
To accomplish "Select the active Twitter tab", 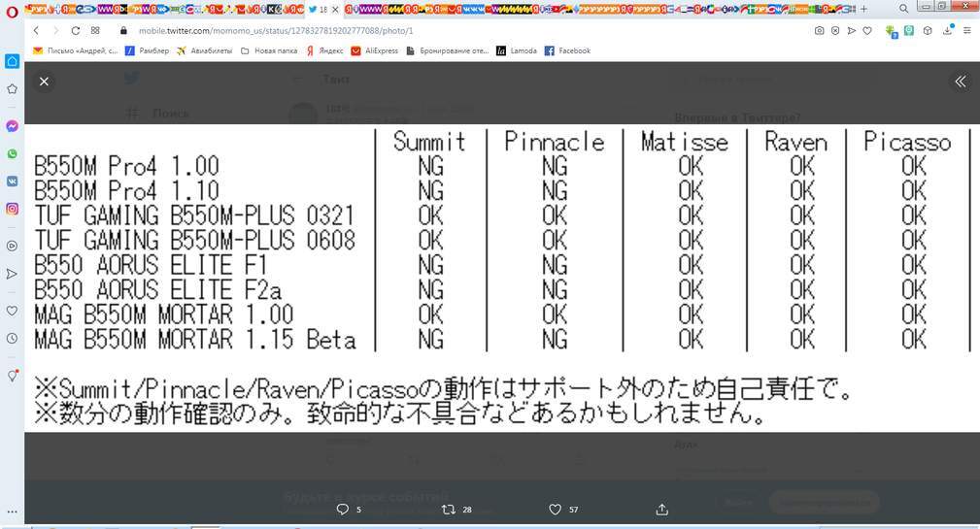I will point(324,10).
